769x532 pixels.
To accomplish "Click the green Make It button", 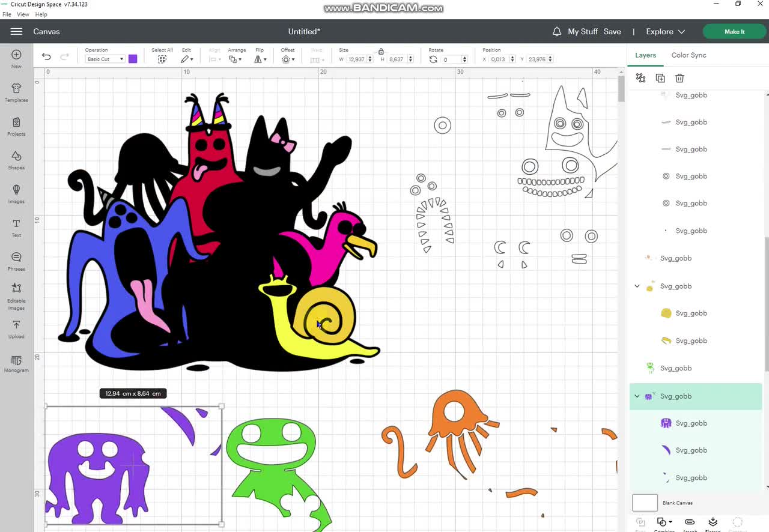I will click(x=734, y=32).
